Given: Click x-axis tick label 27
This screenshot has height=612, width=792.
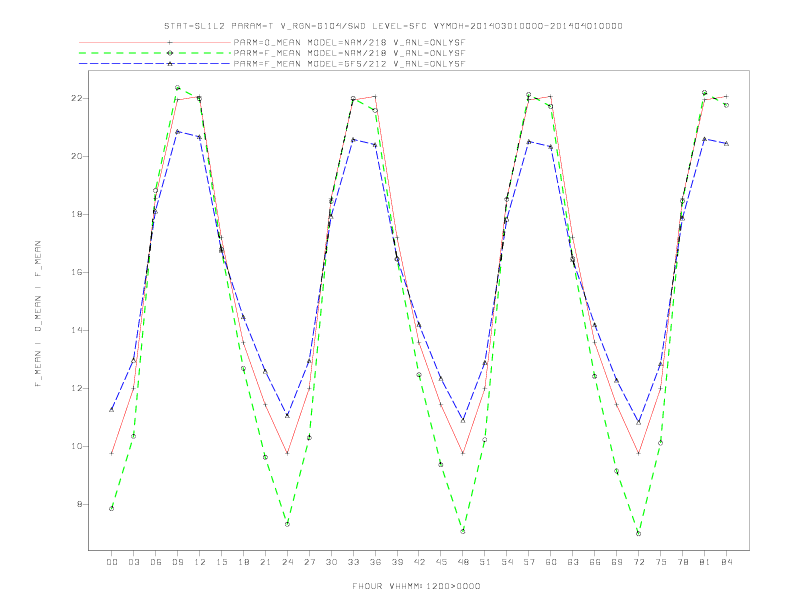Looking at the screenshot, I should [x=309, y=562].
